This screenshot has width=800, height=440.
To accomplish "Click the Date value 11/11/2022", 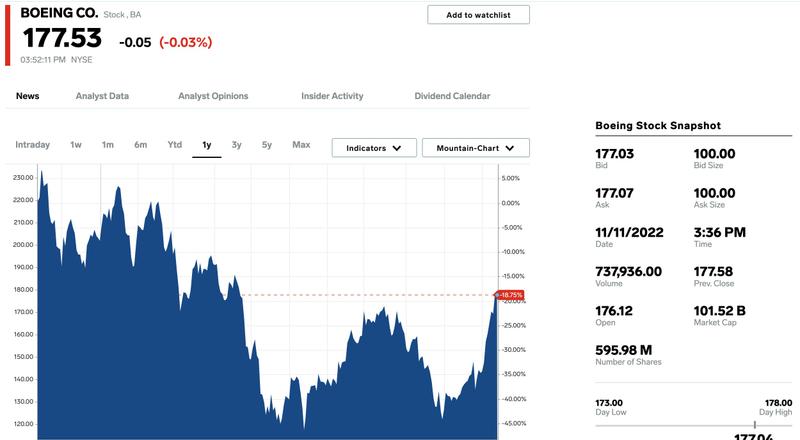I will click(x=629, y=232).
